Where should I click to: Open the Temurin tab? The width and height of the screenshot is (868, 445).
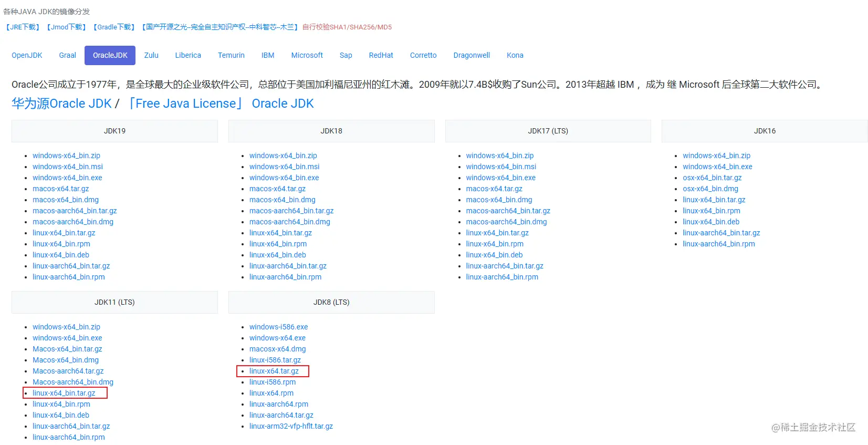pos(231,55)
